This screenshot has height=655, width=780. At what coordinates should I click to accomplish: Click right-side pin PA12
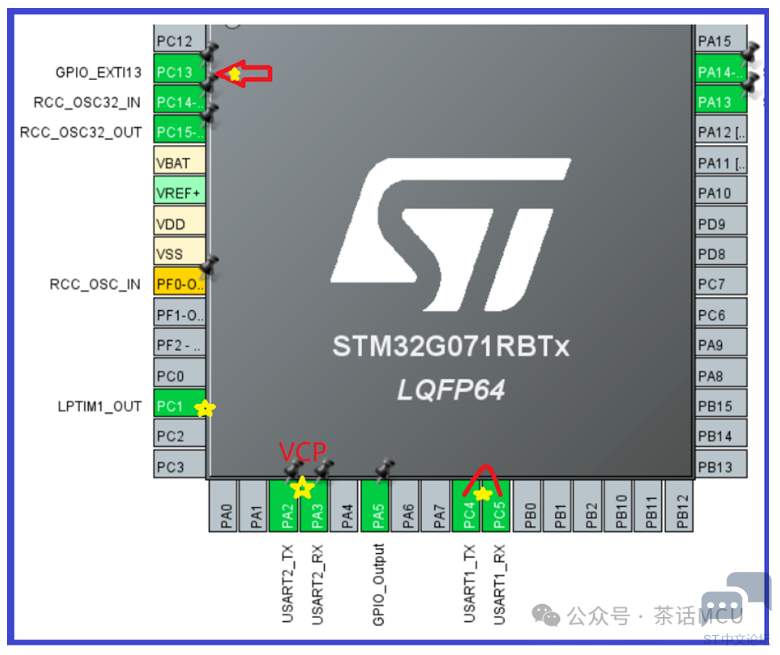point(721,129)
